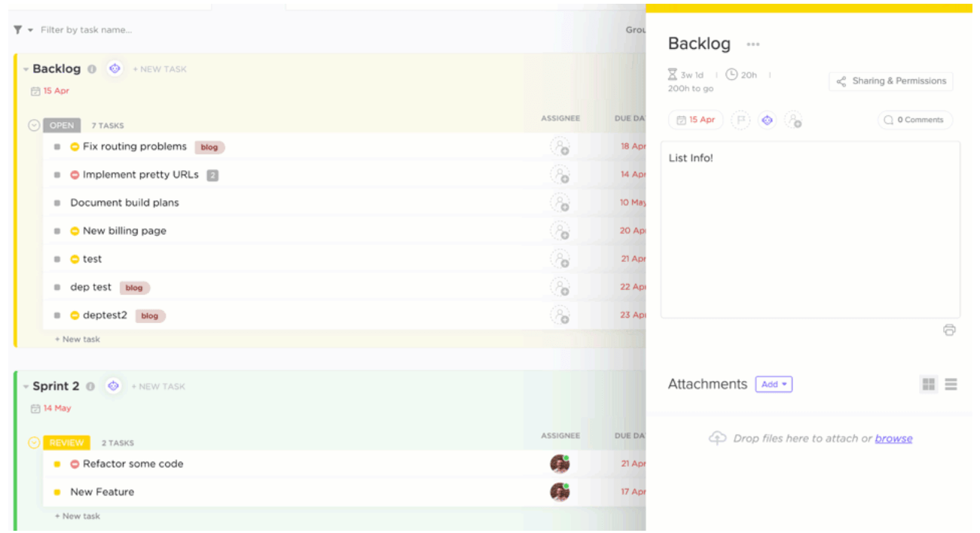Screen dimensions: 980x533
Task: Print the list info with printer icon
Action: point(949,330)
